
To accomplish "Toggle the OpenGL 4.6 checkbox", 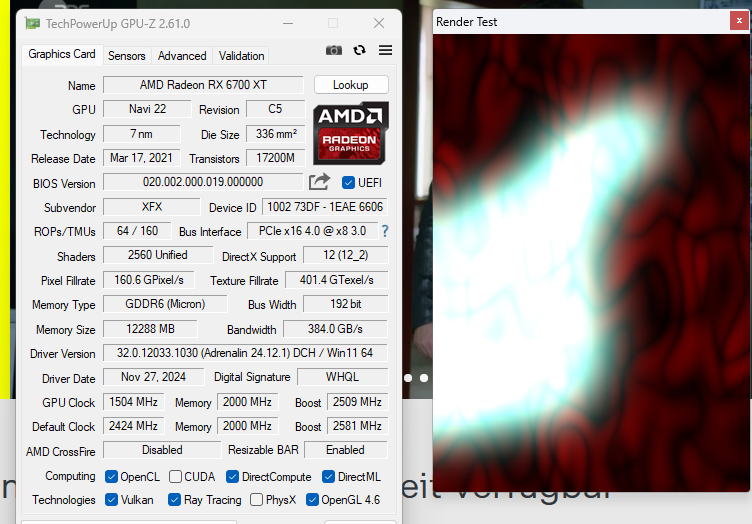I will click(x=312, y=500).
